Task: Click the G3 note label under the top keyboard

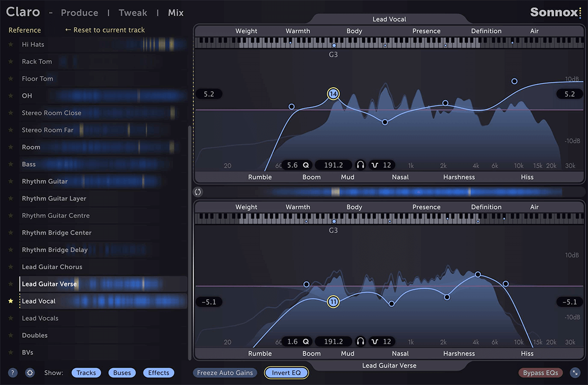Action: coord(333,54)
